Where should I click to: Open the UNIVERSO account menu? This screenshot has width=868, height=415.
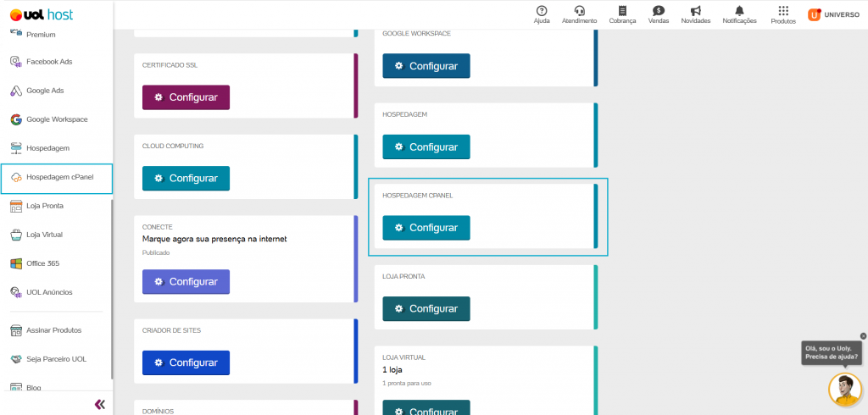coord(834,15)
